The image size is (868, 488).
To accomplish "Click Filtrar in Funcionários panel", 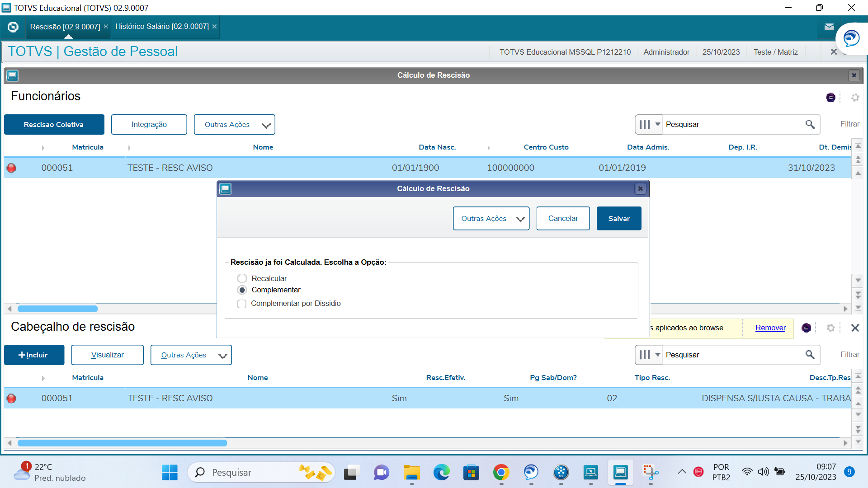I will (x=849, y=124).
